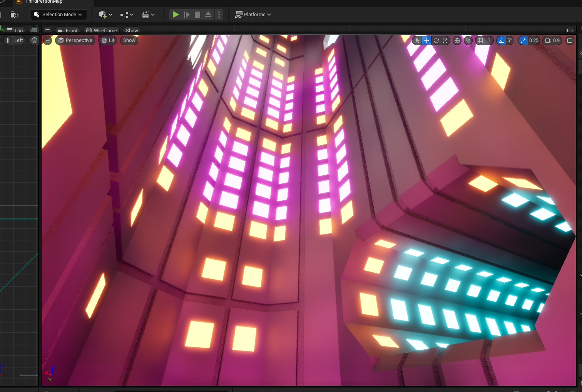
Task: Disable scale snapping toggle
Action: point(523,40)
